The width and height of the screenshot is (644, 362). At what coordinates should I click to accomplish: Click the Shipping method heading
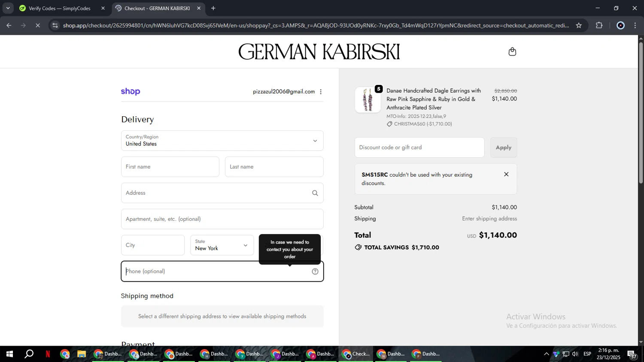click(x=147, y=296)
